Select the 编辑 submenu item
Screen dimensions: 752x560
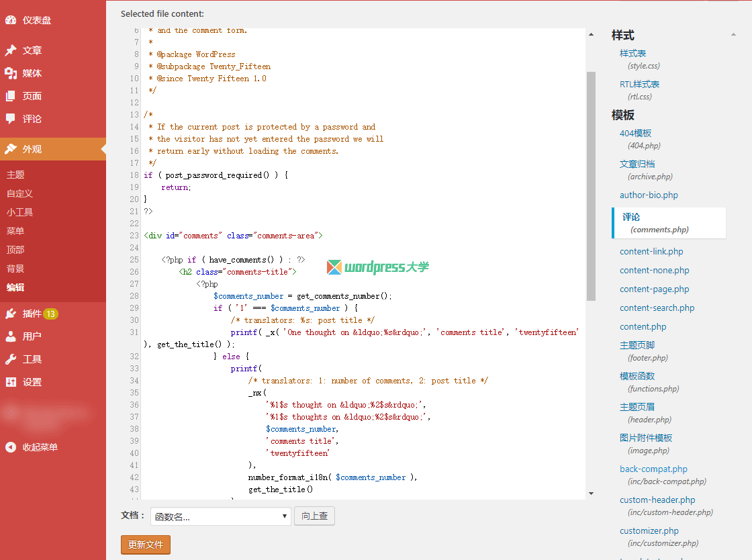(15, 287)
